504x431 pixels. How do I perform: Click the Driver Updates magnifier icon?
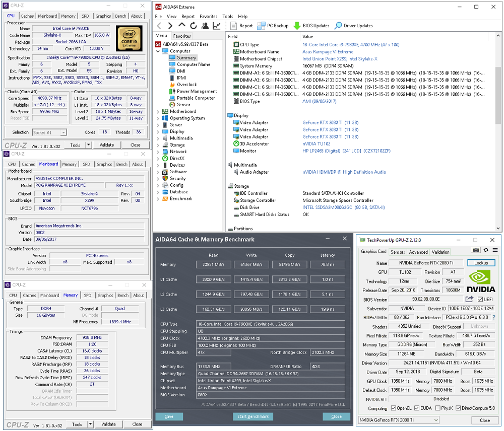coord(338,26)
